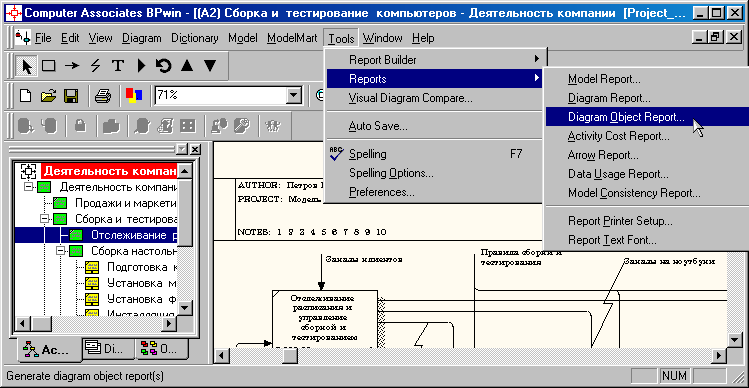Open the ModelMart menu
This screenshot has height=388, width=749.
pyautogui.click(x=292, y=38)
